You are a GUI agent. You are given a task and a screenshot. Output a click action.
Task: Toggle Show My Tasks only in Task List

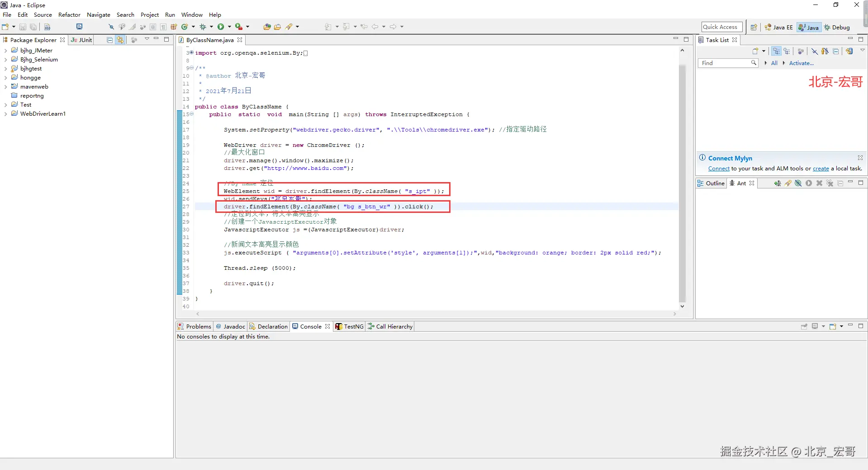click(825, 51)
